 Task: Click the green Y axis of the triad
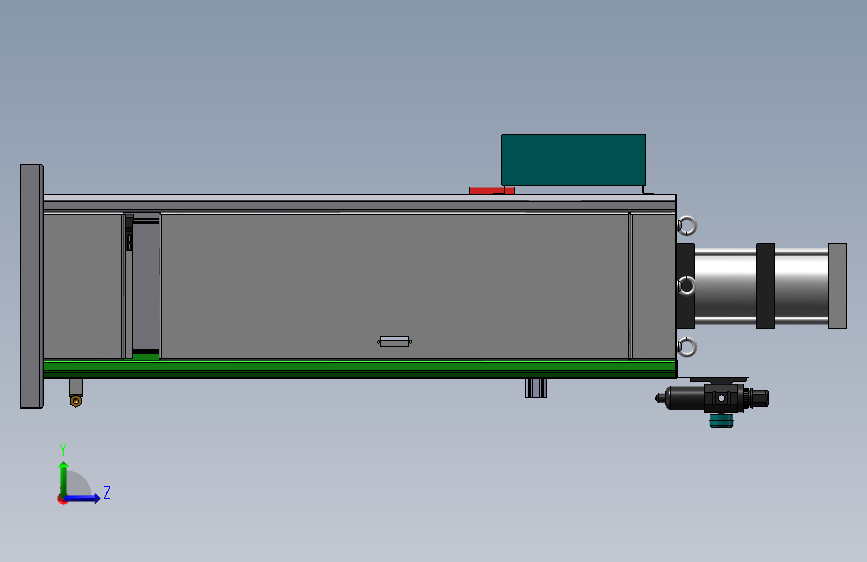(x=64, y=478)
